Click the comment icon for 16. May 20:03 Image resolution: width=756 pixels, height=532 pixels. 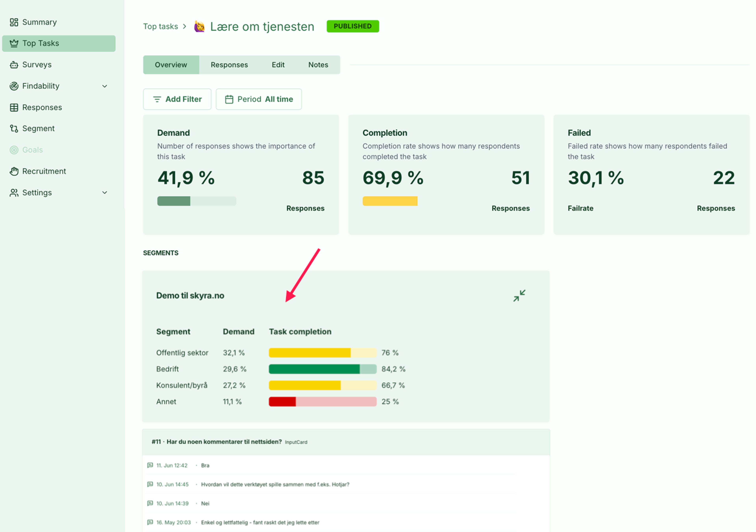(x=150, y=523)
